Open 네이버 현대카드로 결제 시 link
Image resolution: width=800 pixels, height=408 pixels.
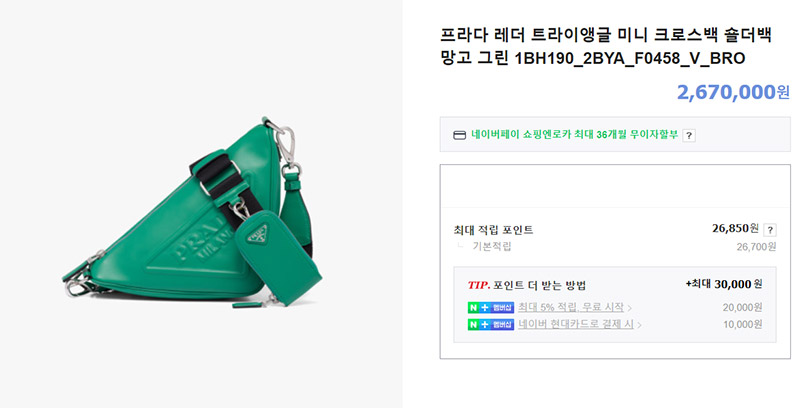pyautogui.click(x=576, y=324)
